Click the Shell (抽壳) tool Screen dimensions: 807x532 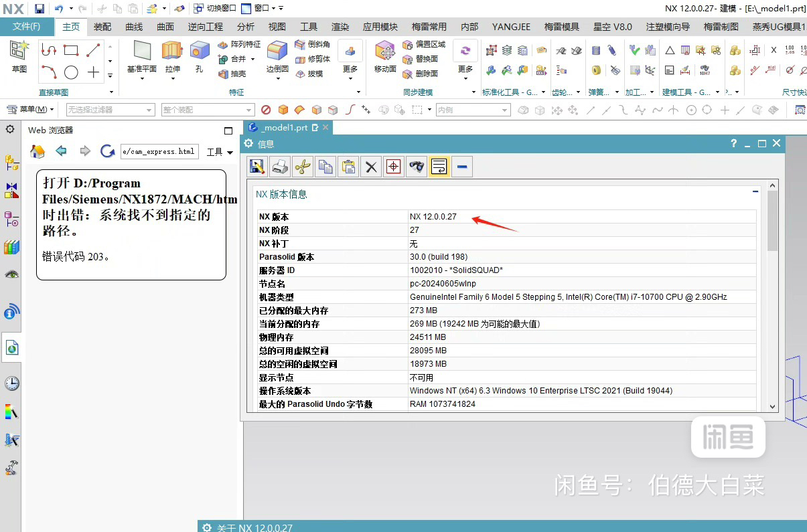232,74
